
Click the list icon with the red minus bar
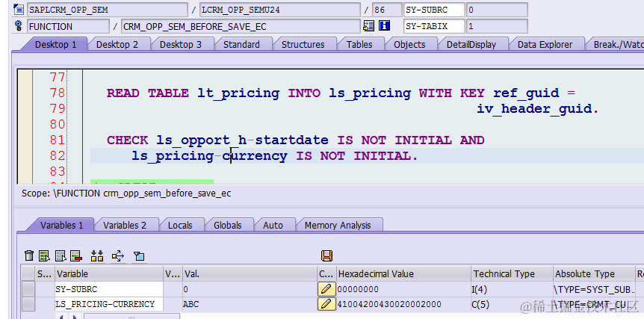point(76,255)
